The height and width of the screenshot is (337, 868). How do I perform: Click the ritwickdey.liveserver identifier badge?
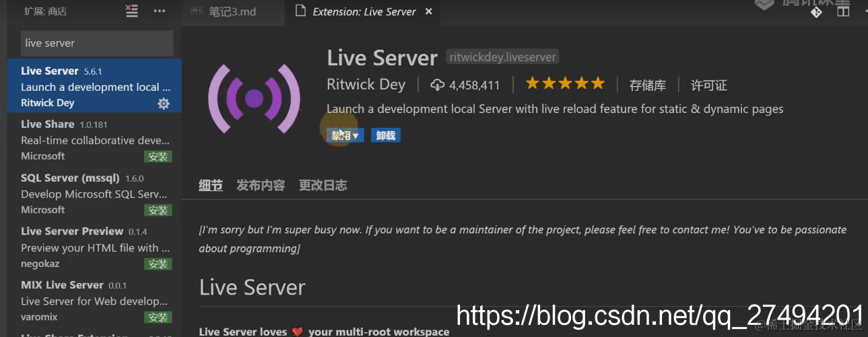pyautogui.click(x=502, y=57)
